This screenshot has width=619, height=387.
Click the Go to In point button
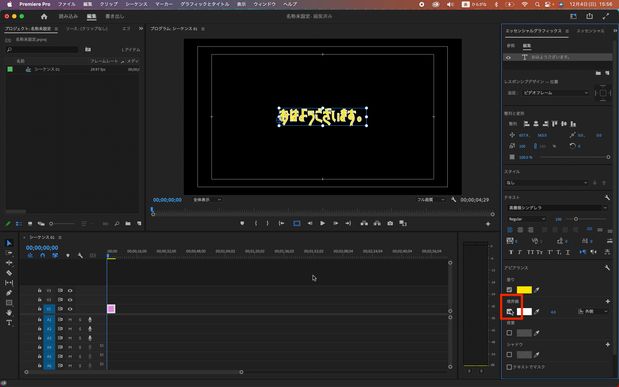[281, 224]
